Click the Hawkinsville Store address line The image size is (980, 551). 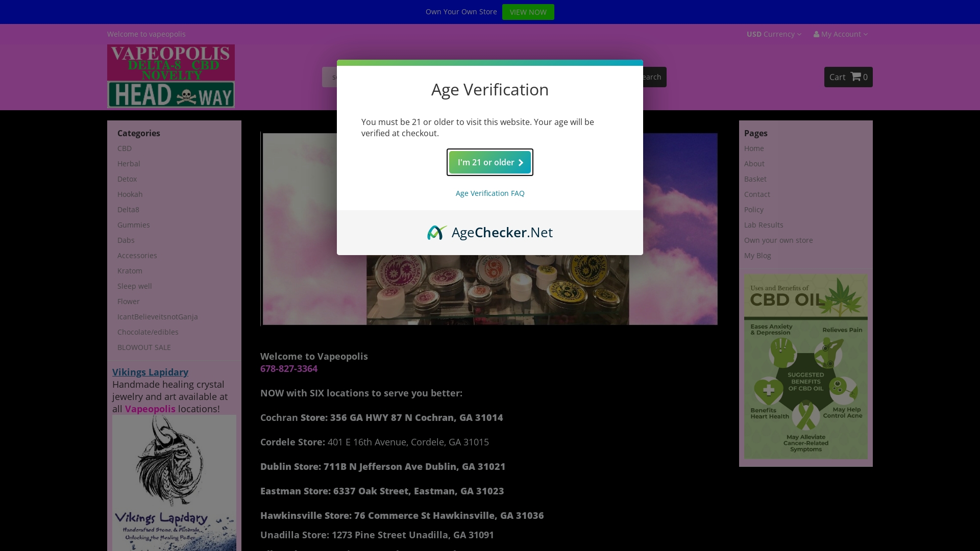tap(402, 515)
